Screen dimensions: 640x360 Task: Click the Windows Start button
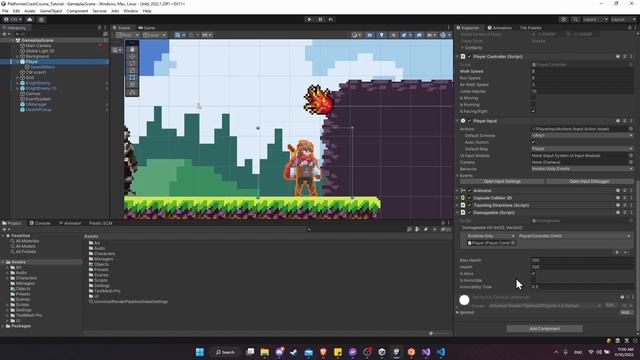pyautogui.click(x=200, y=352)
